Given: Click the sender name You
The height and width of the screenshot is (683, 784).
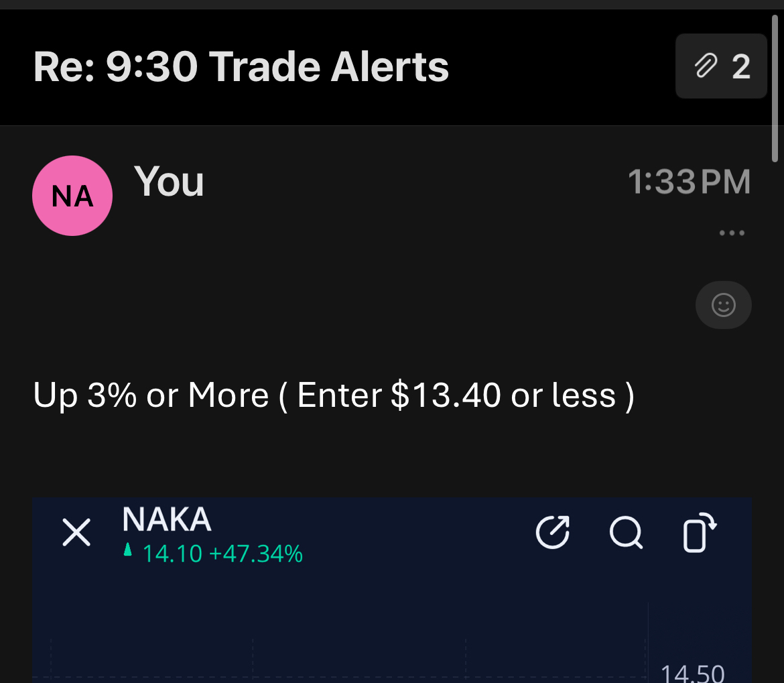Looking at the screenshot, I should pos(169,182).
